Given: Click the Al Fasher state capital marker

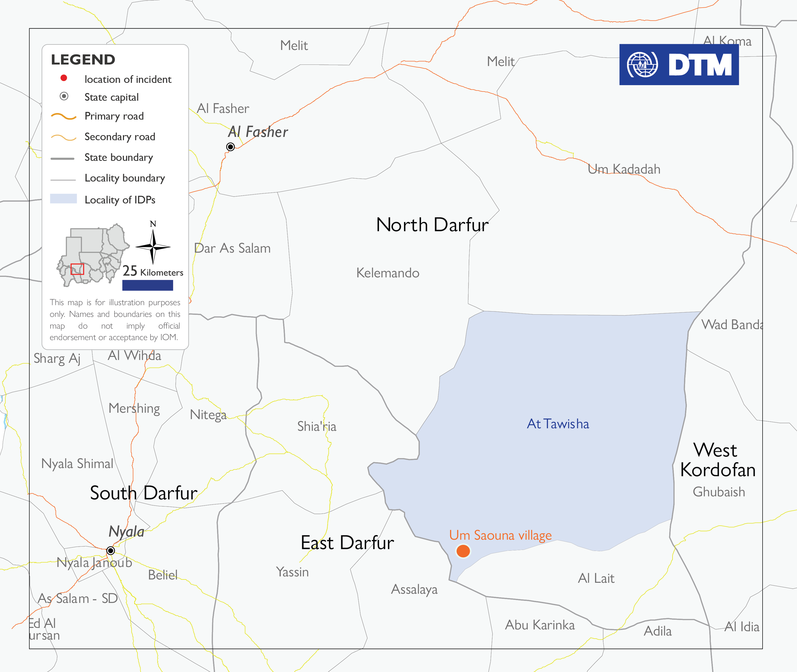Looking at the screenshot, I should click(230, 147).
